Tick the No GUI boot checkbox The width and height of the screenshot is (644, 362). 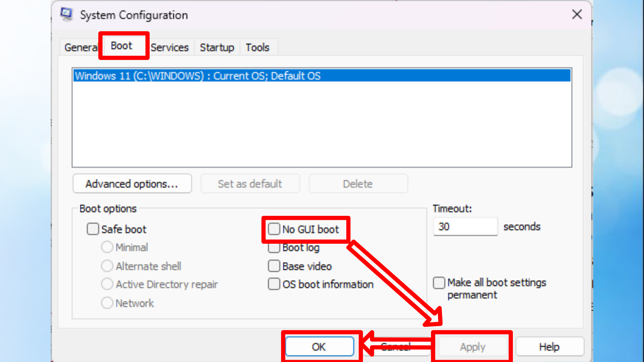tap(274, 229)
